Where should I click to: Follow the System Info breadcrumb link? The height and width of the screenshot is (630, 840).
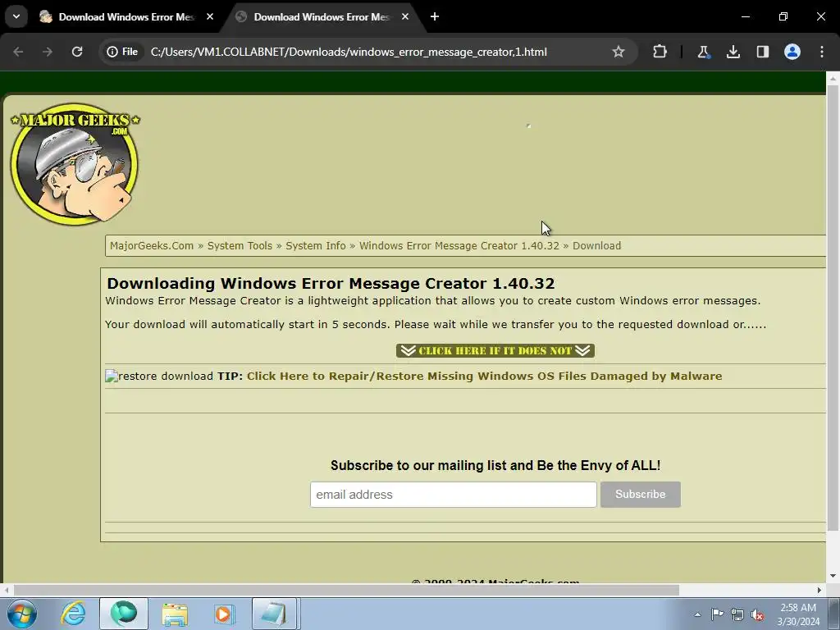pyautogui.click(x=316, y=245)
